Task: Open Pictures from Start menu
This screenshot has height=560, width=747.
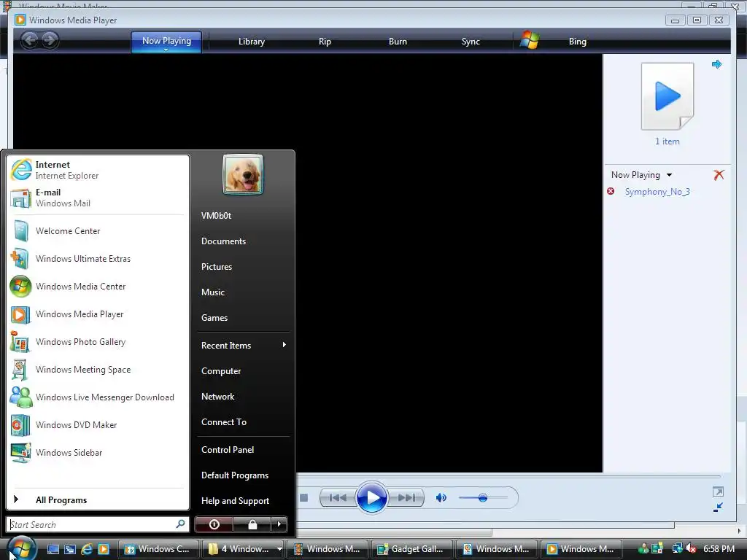Action: coord(243,267)
